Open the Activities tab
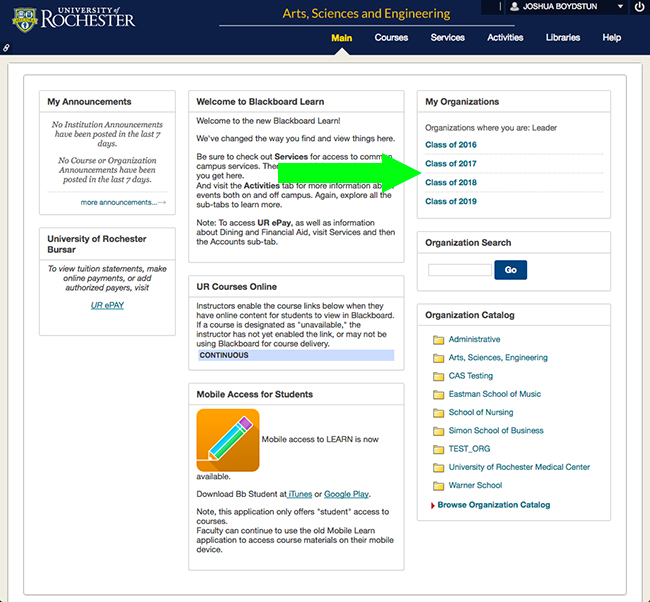 (x=505, y=37)
